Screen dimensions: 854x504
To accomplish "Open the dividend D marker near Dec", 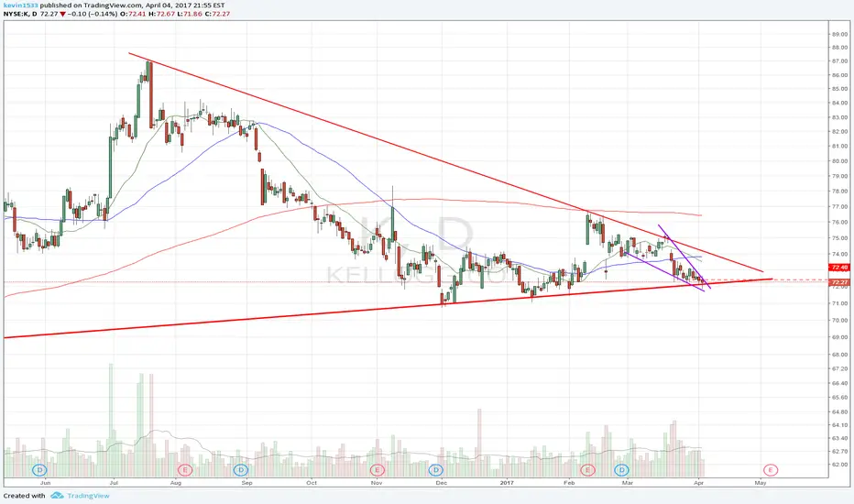I will tap(435, 470).
